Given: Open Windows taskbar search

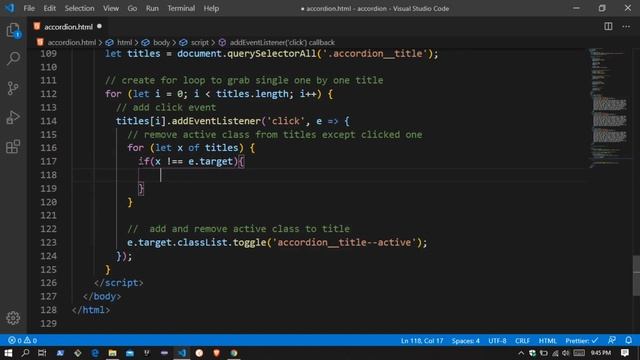Looking at the screenshot, I should (25, 353).
